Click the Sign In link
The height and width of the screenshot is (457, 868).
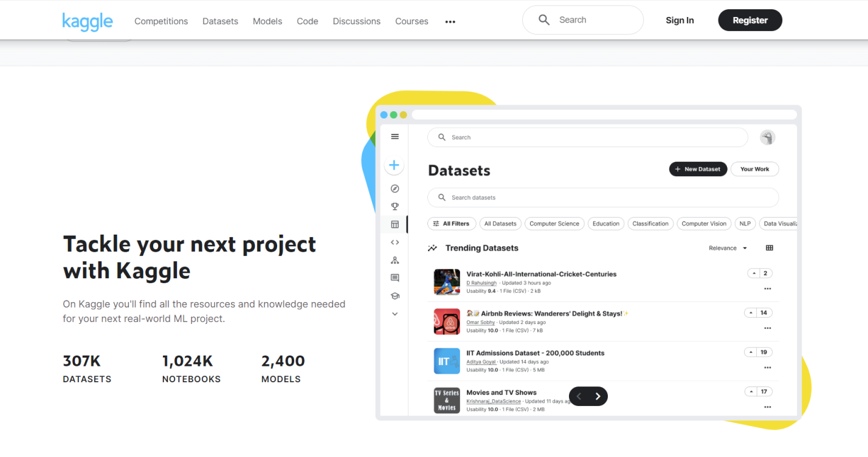(680, 20)
